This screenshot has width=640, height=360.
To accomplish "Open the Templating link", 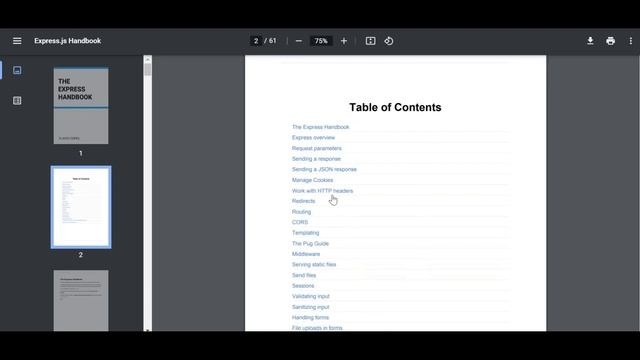I will point(305,233).
